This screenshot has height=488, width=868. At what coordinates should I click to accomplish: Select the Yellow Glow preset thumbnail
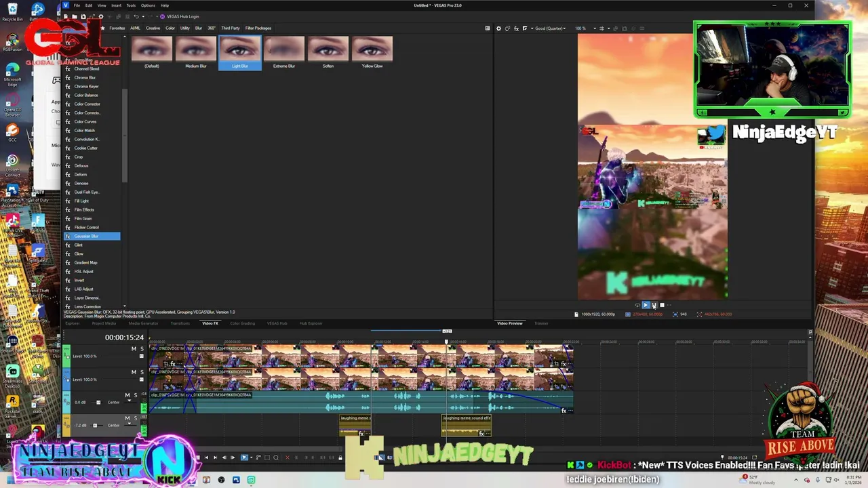372,53
